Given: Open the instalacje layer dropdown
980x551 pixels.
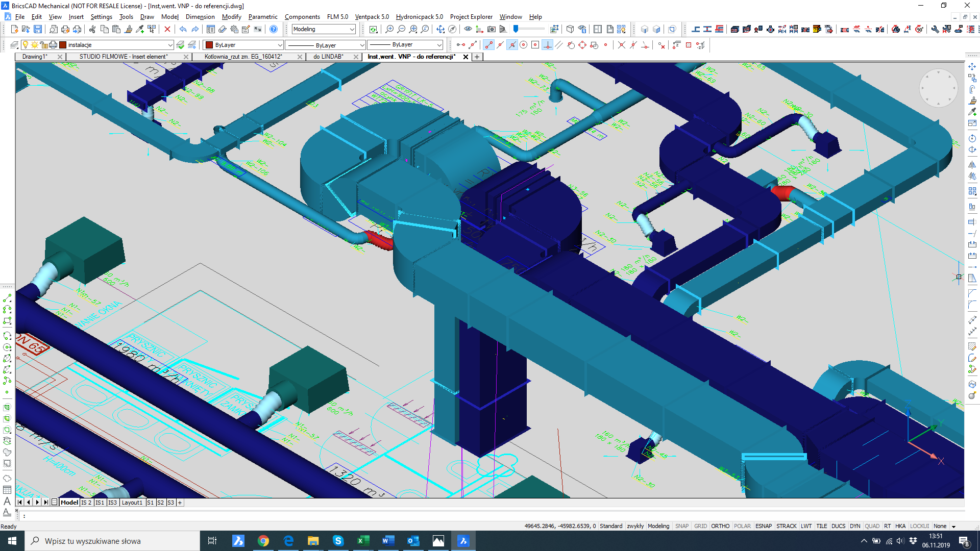Looking at the screenshot, I should pos(170,45).
